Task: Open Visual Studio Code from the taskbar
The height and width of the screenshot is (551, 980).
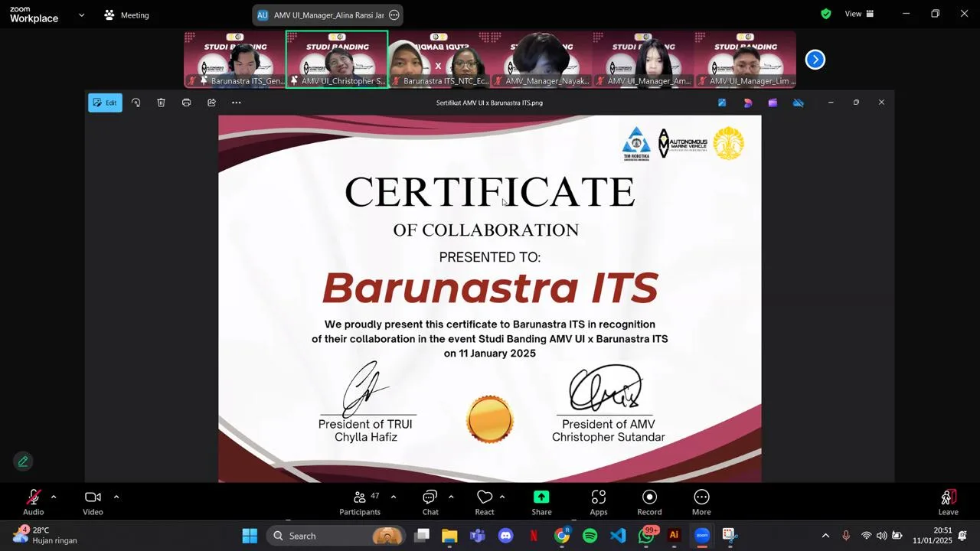Action: pyautogui.click(x=618, y=536)
